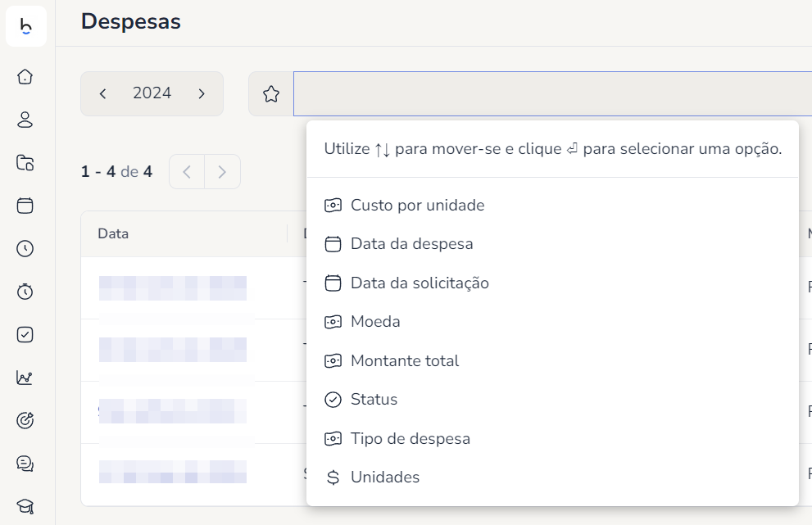The height and width of the screenshot is (525, 812).
Task: Go to previous year before 2024
Action: click(x=102, y=94)
